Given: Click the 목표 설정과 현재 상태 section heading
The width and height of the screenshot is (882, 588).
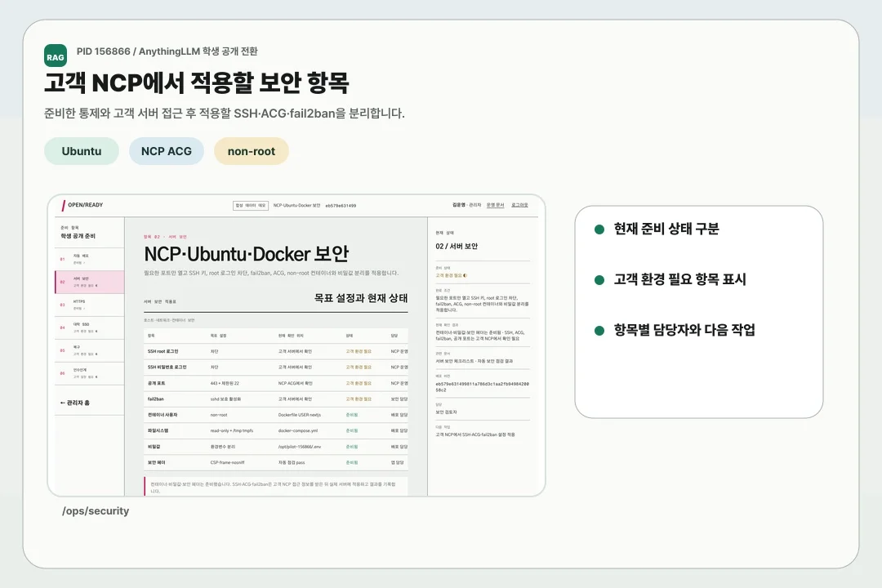Looking at the screenshot, I should click(x=361, y=298).
